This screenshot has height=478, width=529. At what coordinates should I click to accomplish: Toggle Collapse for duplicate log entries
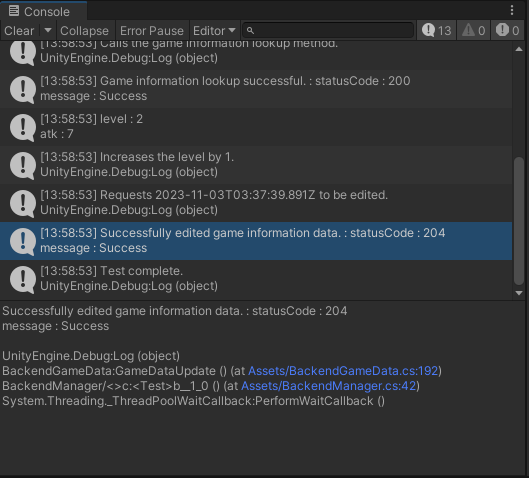[x=84, y=31]
